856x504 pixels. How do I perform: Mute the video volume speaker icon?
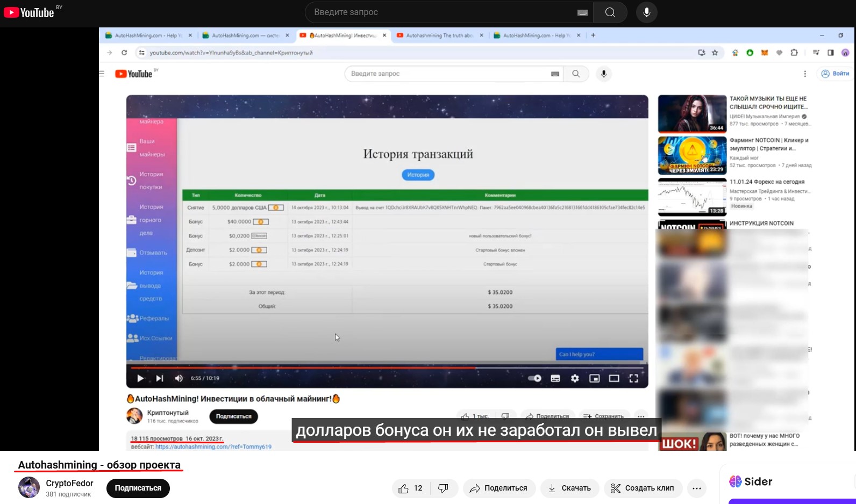click(179, 378)
